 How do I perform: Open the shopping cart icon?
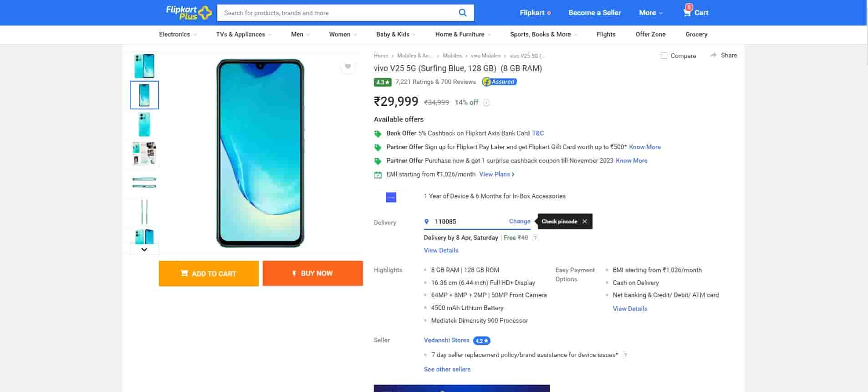[x=687, y=12]
